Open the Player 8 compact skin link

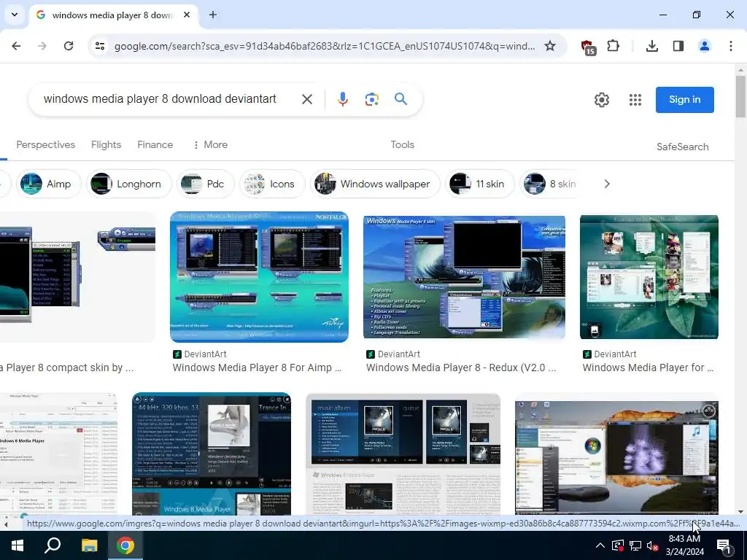[66, 367]
